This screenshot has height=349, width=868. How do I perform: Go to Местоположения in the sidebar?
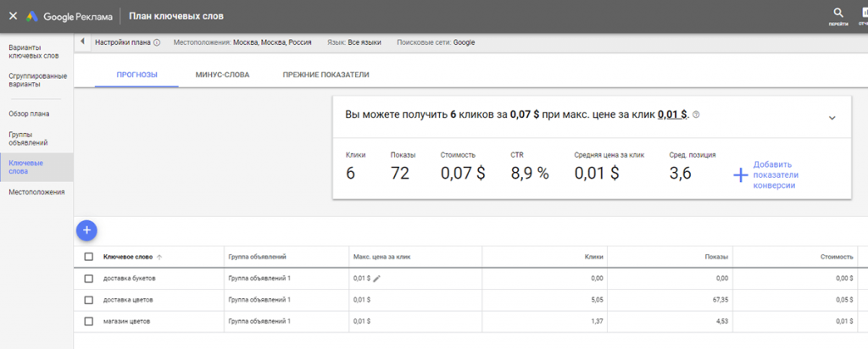click(x=36, y=192)
